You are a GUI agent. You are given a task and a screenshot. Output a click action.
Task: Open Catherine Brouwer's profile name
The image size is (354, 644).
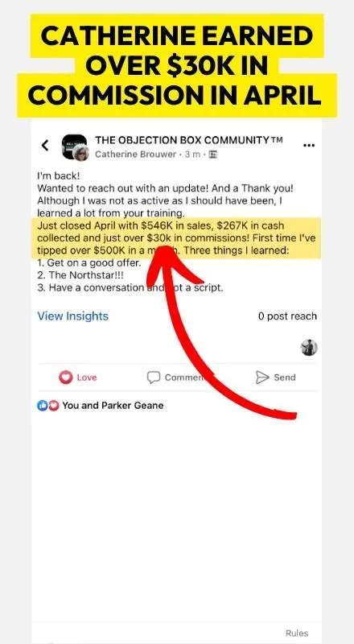click(x=135, y=155)
